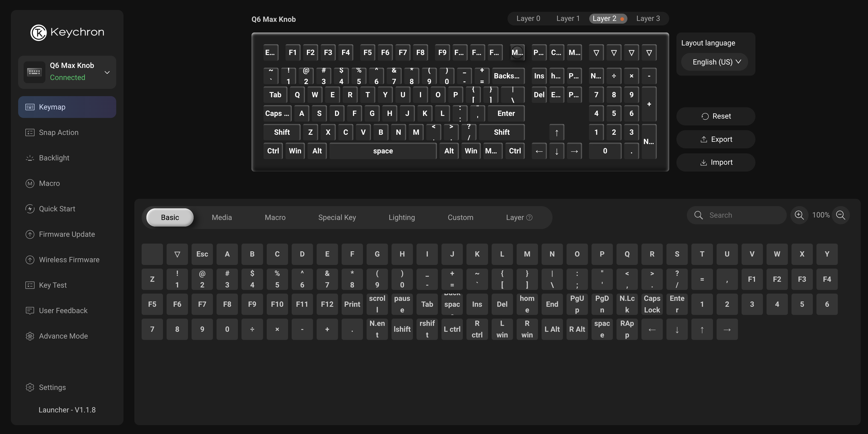The height and width of the screenshot is (434, 868).
Task: Switch to the Lighting keycode tab
Action: click(401, 217)
